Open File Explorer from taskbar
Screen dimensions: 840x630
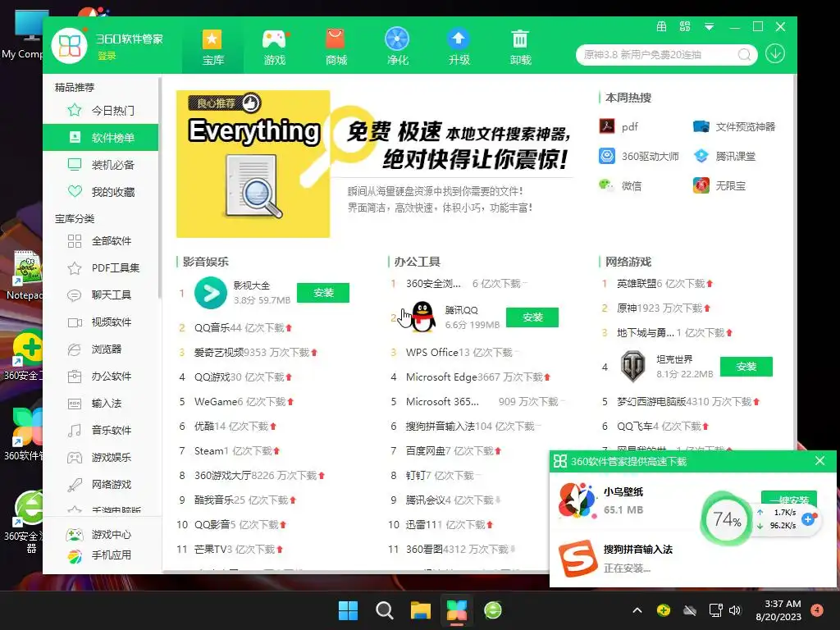421,610
